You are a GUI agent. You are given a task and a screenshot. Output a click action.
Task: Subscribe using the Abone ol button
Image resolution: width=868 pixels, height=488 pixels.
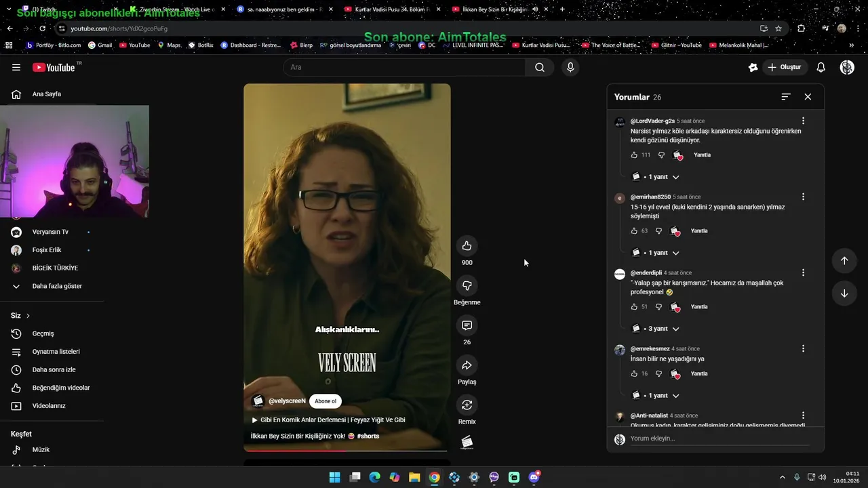[325, 401]
